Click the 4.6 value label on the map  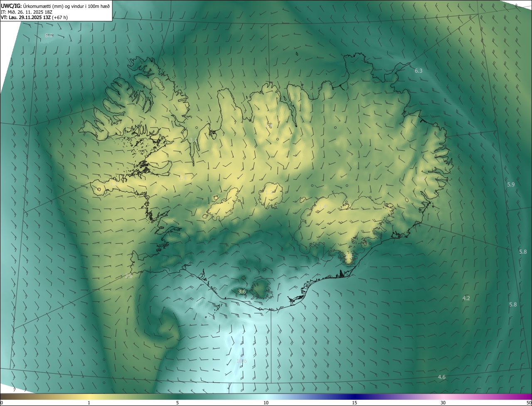pos(442,377)
